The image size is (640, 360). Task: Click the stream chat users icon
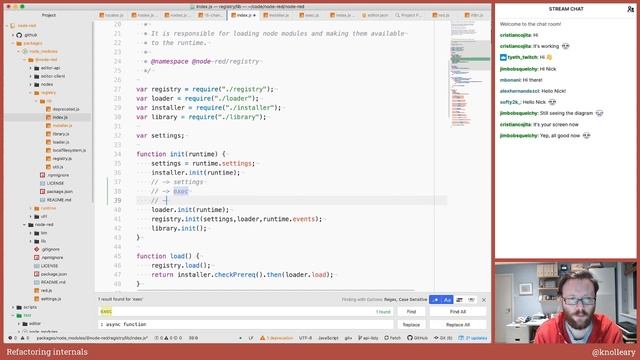click(x=630, y=9)
